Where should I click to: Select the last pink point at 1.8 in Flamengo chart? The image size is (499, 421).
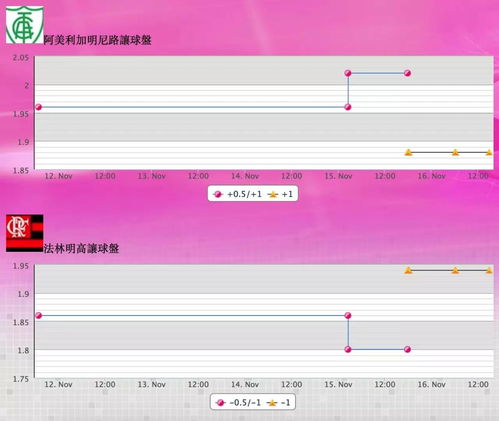(x=407, y=349)
